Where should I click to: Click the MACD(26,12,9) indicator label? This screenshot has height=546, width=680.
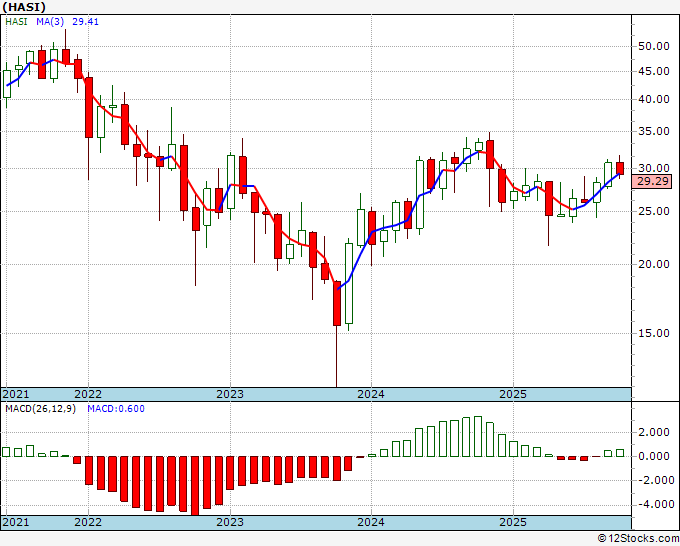[x=40, y=409]
